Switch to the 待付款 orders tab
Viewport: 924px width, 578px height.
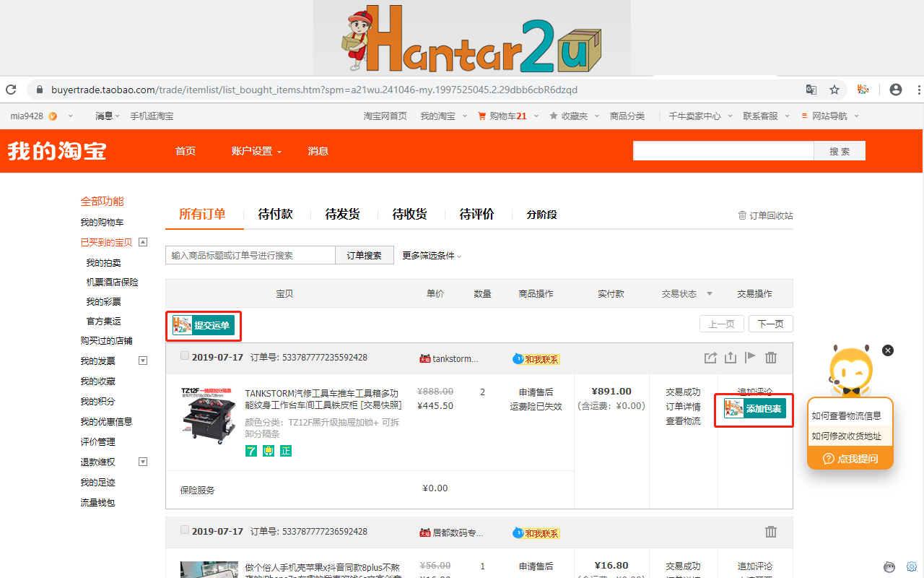(x=274, y=214)
